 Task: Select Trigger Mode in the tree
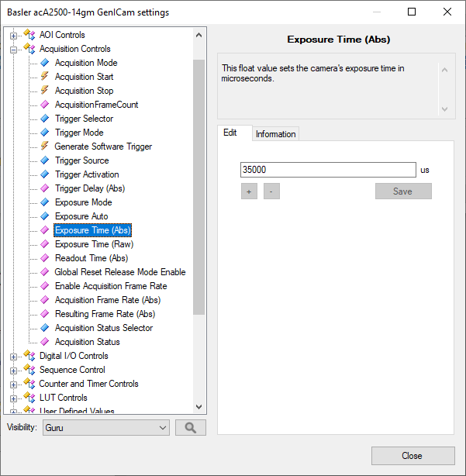click(x=79, y=133)
